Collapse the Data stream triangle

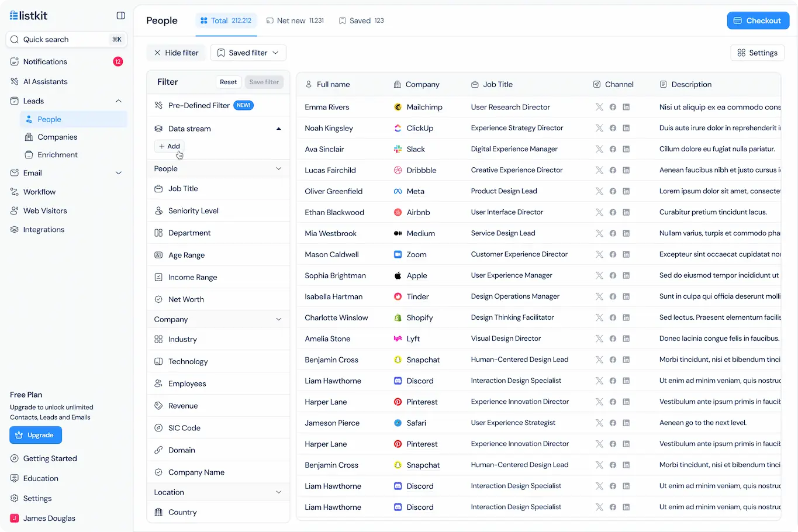point(279,129)
